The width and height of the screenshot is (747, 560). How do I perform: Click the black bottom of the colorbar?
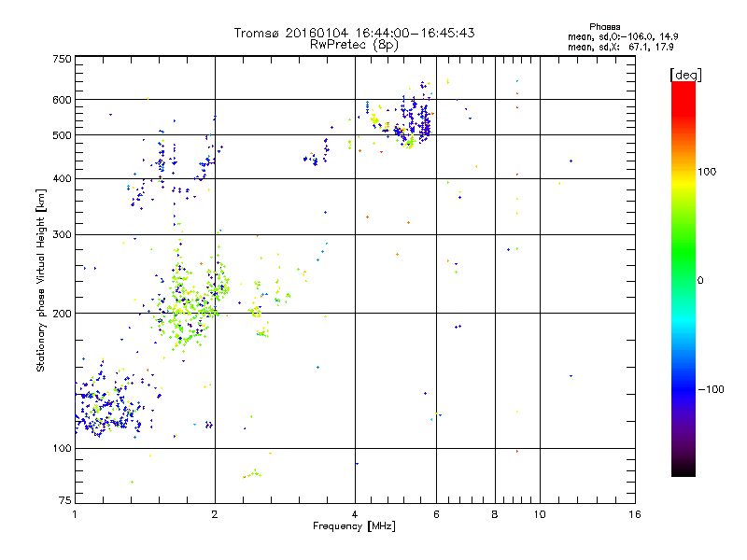(x=684, y=469)
